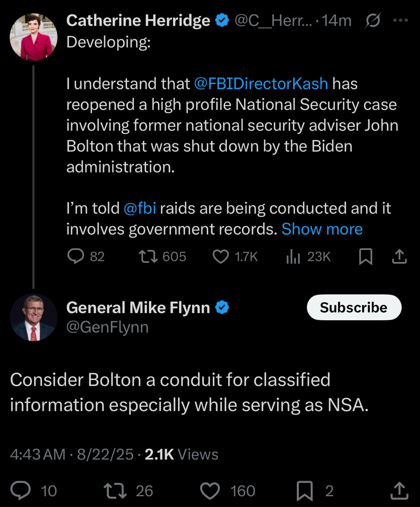View analytics for the 23K views post
The width and height of the screenshot is (420, 507).
pos(293,257)
